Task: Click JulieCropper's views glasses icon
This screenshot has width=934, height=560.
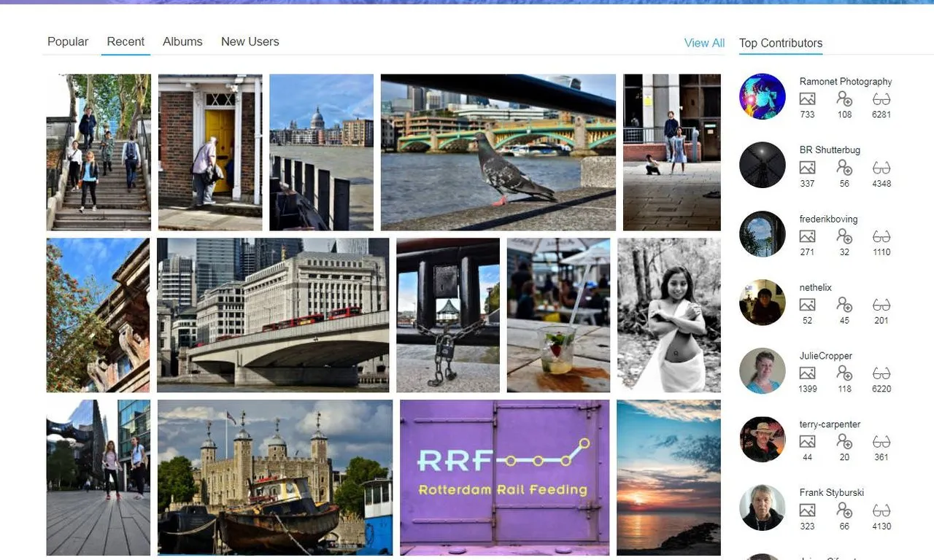Action: click(881, 373)
